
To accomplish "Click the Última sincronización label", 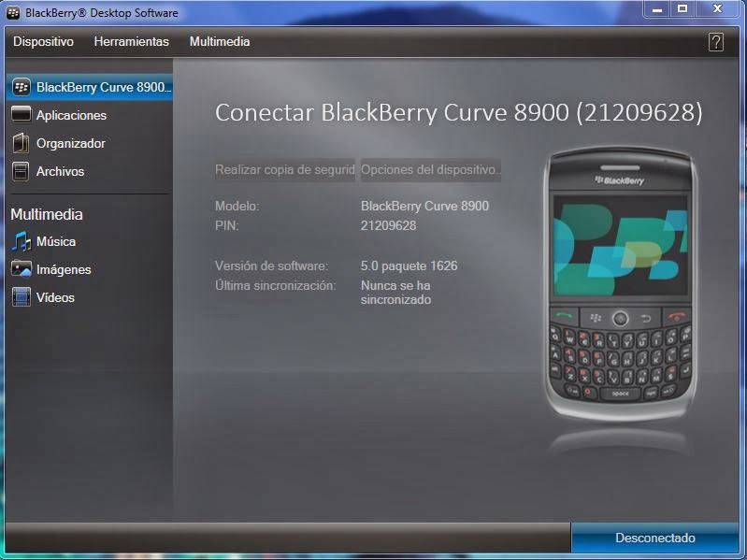I will 276,286.
